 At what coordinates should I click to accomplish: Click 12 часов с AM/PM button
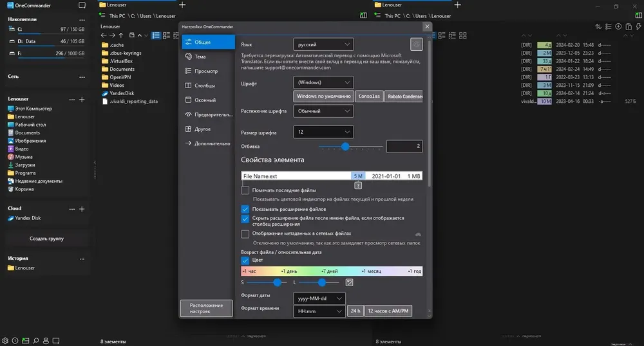[x=388, y=311]
